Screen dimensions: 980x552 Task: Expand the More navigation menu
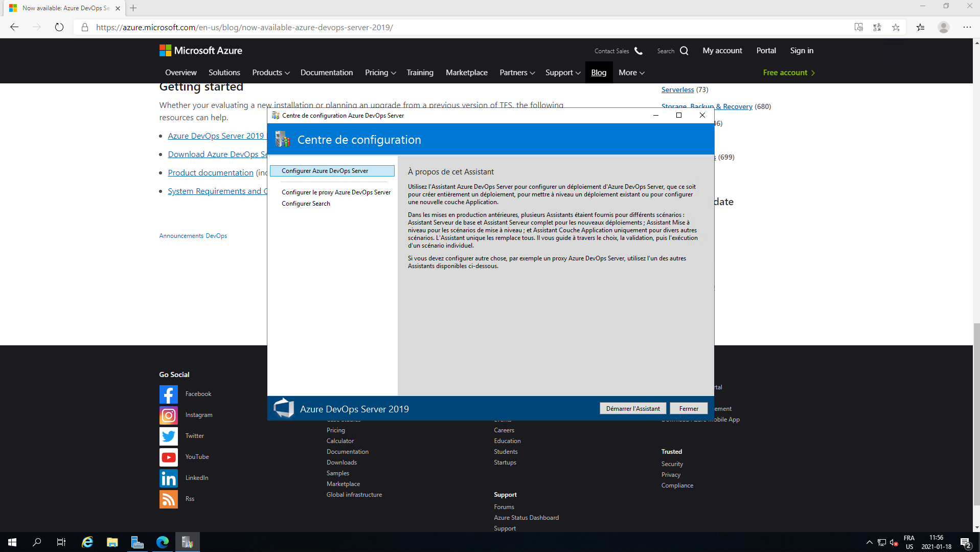[x=631, y=73]
